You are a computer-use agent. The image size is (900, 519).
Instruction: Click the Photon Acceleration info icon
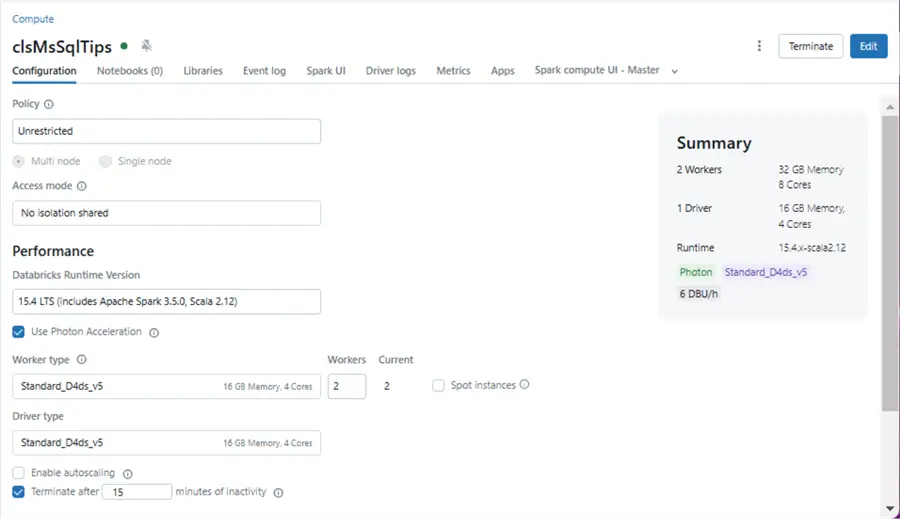tap(154, 333)
